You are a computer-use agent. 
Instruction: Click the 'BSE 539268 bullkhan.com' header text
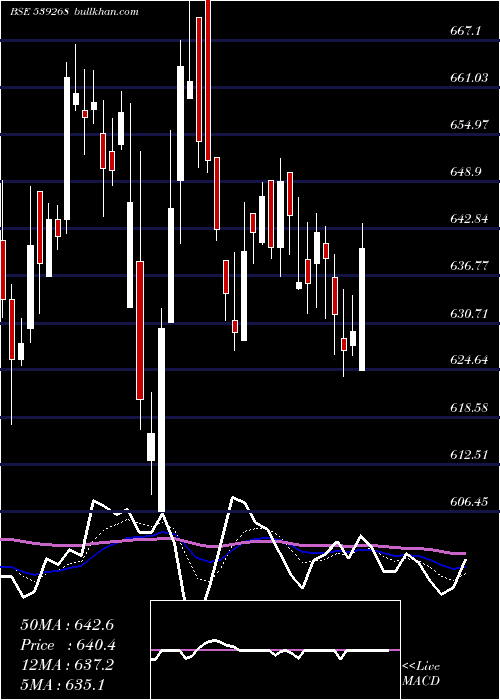[75, 11]
